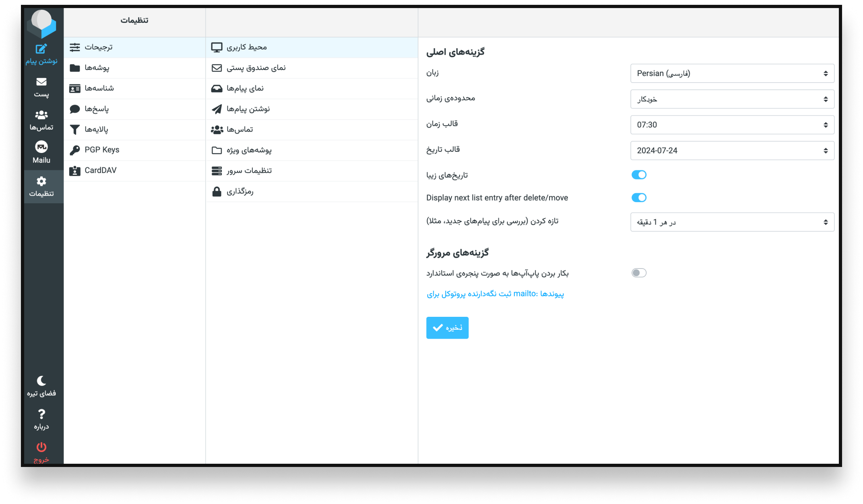Enable pop-ups as standard windows switch
The height and width of the screenshot is (504, 863).
point(639,273)
